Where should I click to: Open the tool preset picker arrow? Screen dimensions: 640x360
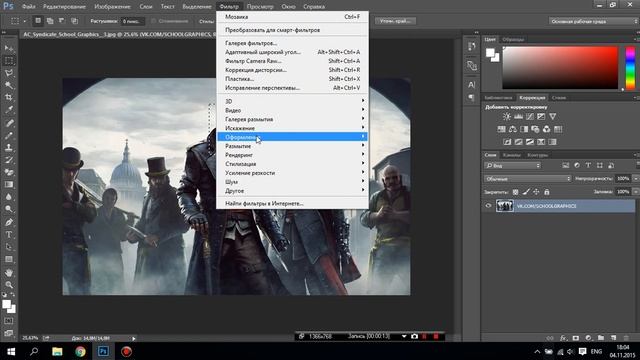pyautogui.click(x=24, y=21)
